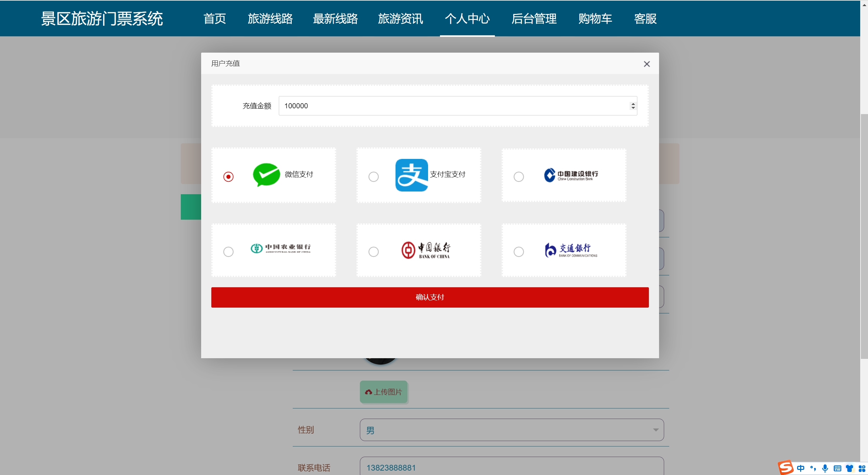Image resolution: width=868 pixels, height=475 pixels.
Task: Select the 交通银行 radio button
Action: tap(519, 252)
